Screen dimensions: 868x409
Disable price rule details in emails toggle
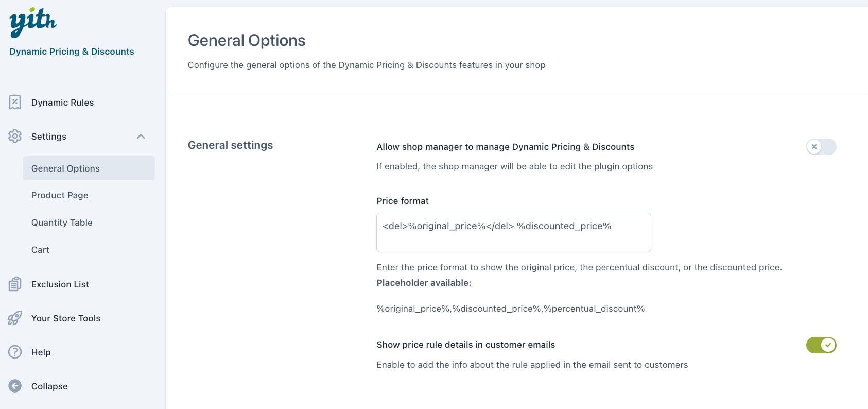821,345
